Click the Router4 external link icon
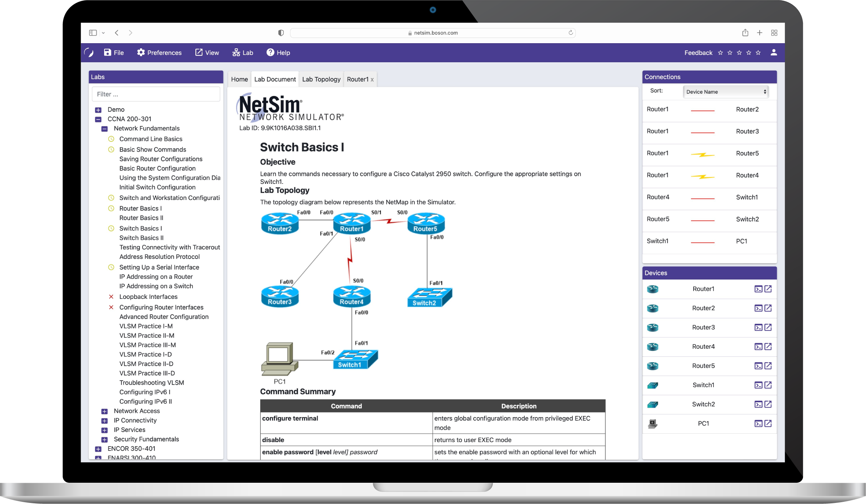 pyautogui.click(x=767, y=346)
